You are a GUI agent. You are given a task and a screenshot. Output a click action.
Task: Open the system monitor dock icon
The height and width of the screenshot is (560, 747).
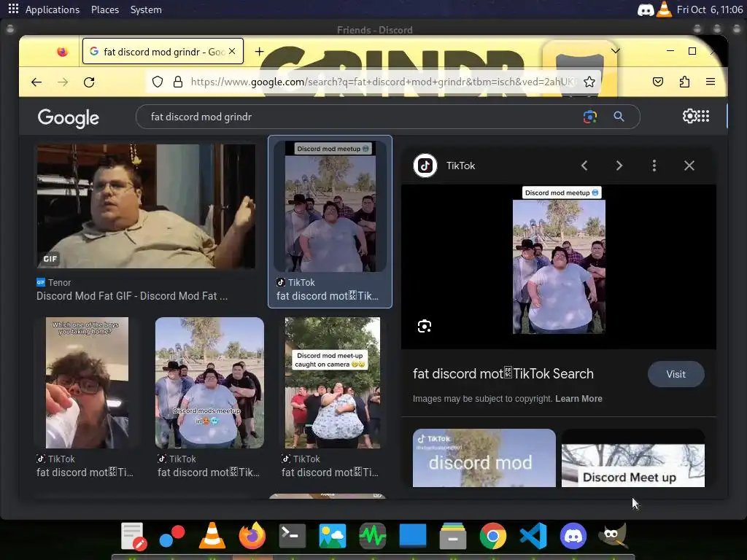(373, 536)
